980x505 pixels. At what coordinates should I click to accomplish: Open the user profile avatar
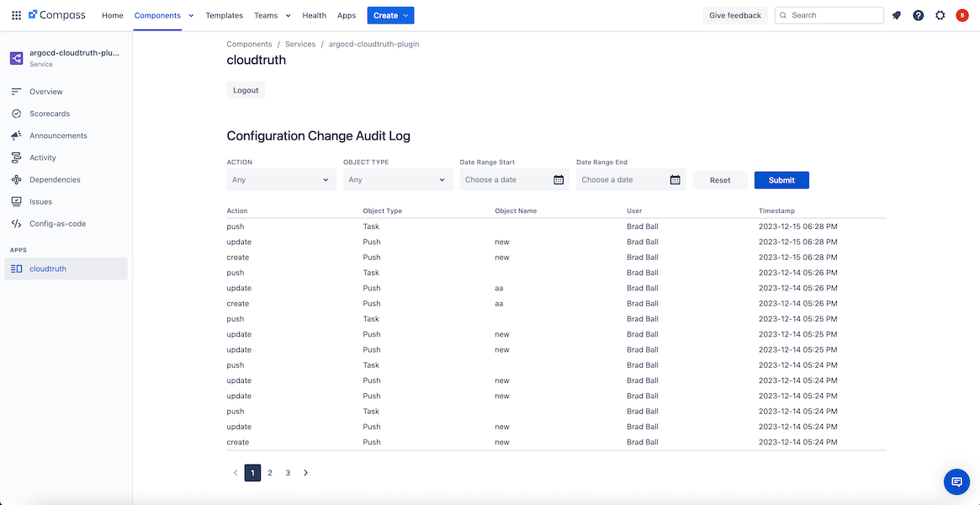(x=961, y=16)
